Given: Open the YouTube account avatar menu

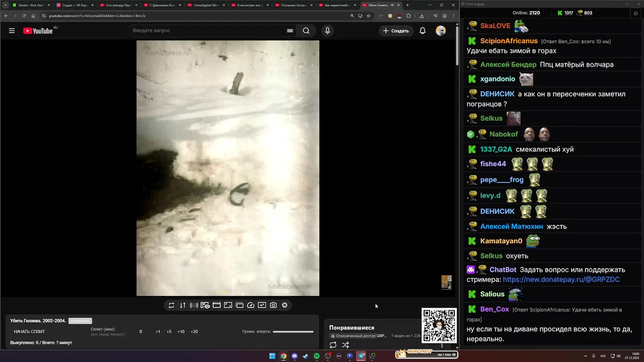Looking at the screenshot, I should pos(441,31).
